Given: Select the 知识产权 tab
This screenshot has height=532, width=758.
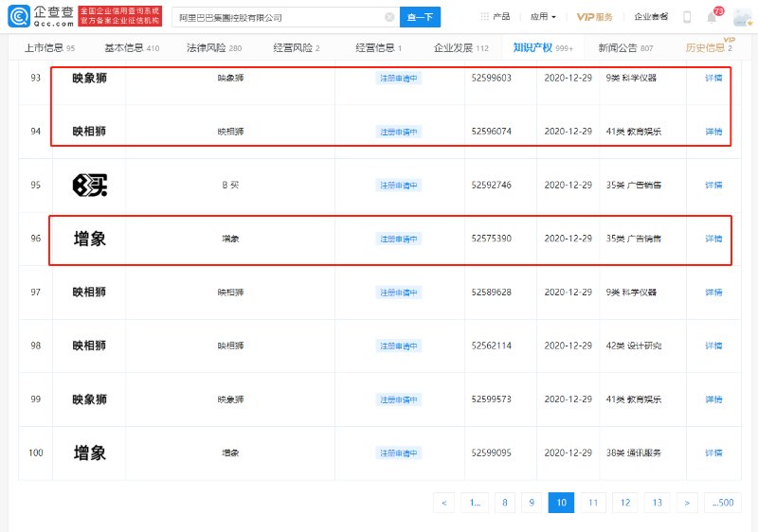Looking at the screenshot, I should click(x=543, y=47).
